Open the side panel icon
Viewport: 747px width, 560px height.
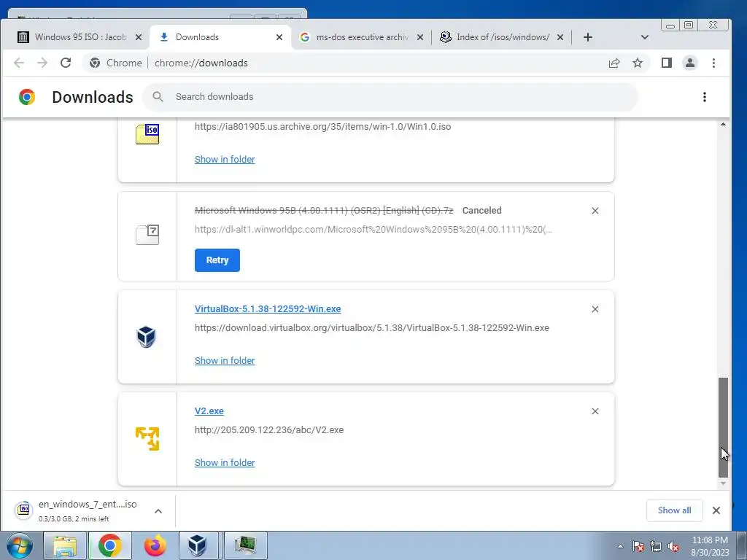[x=667, y=63]
